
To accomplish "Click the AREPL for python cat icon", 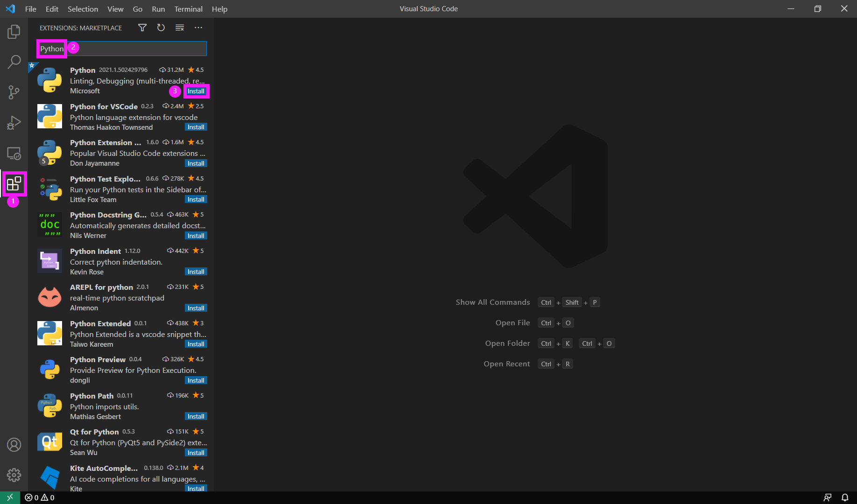I will [49, 297].
